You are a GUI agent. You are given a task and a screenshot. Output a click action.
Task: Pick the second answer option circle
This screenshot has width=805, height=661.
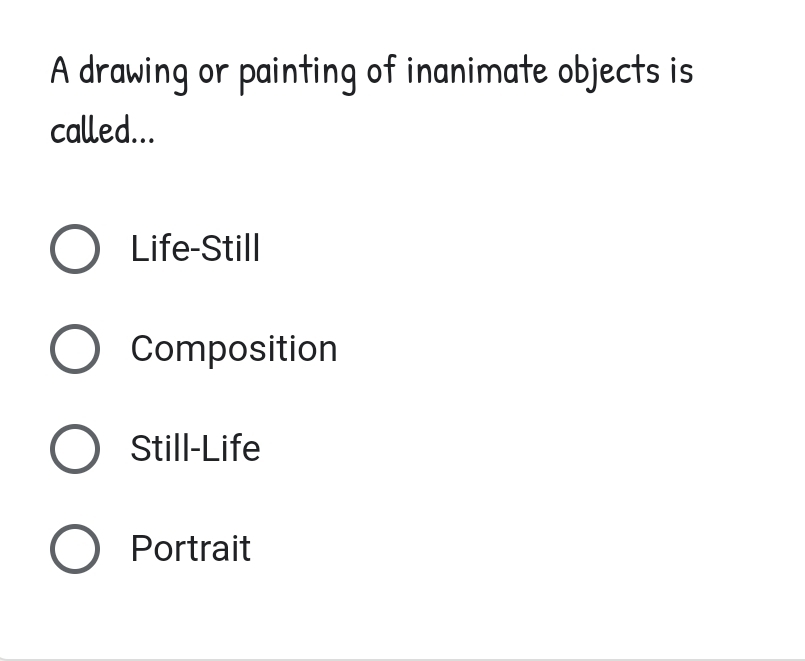pos(75,349)
